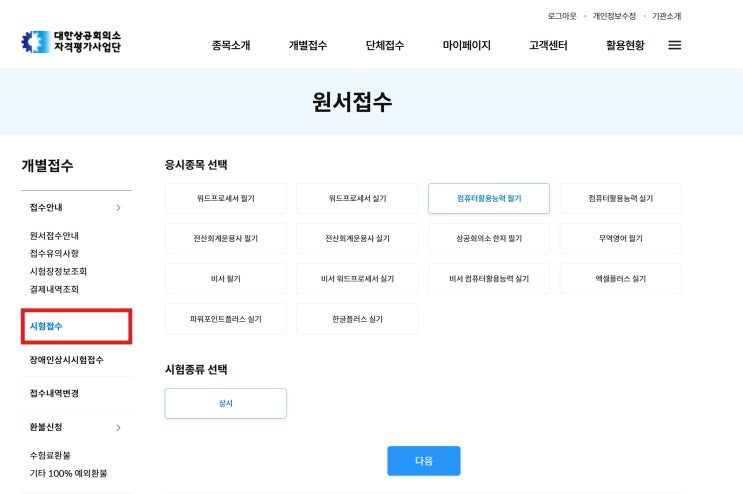Select 비서 필기 exam
The image size is (743, 494).
coord(226,278)
